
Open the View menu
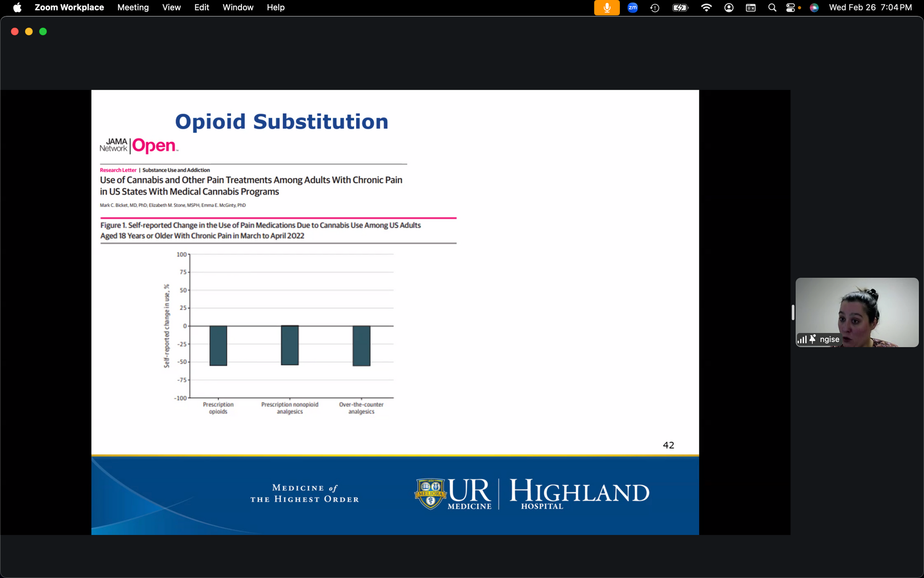click(171, 8)
